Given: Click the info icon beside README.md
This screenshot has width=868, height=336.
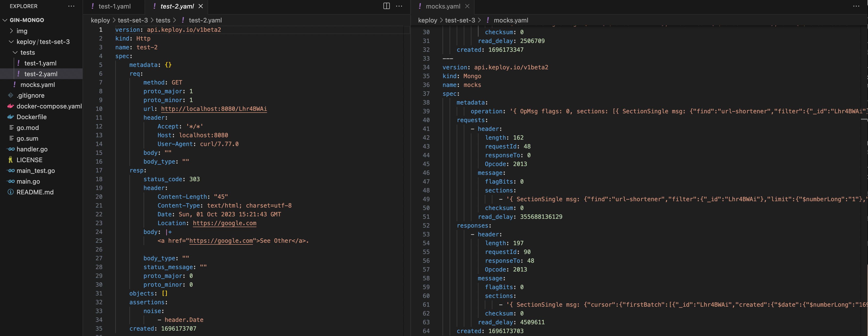Looking at the screenshot, I should [x=11, y=192].
